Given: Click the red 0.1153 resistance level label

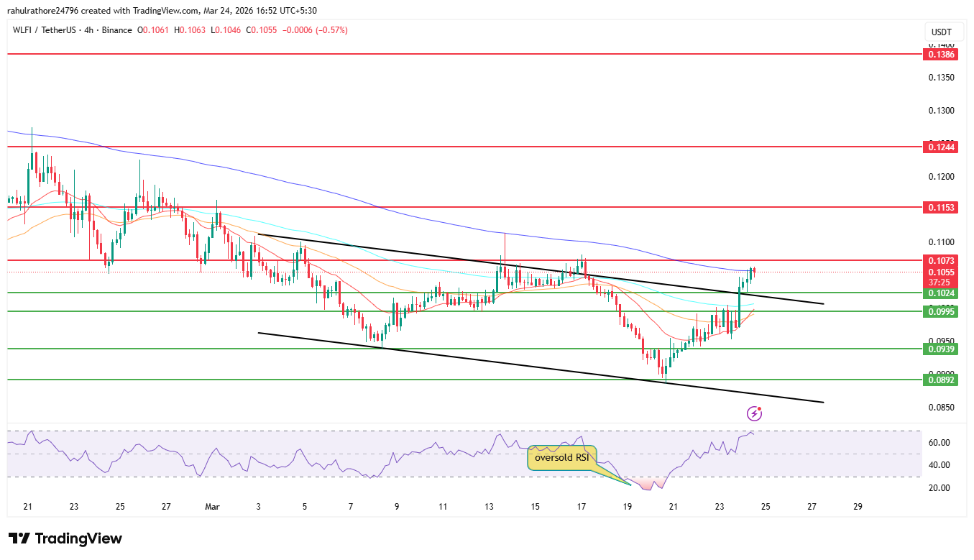Looking at the screenshot, I should coord(940,207).
